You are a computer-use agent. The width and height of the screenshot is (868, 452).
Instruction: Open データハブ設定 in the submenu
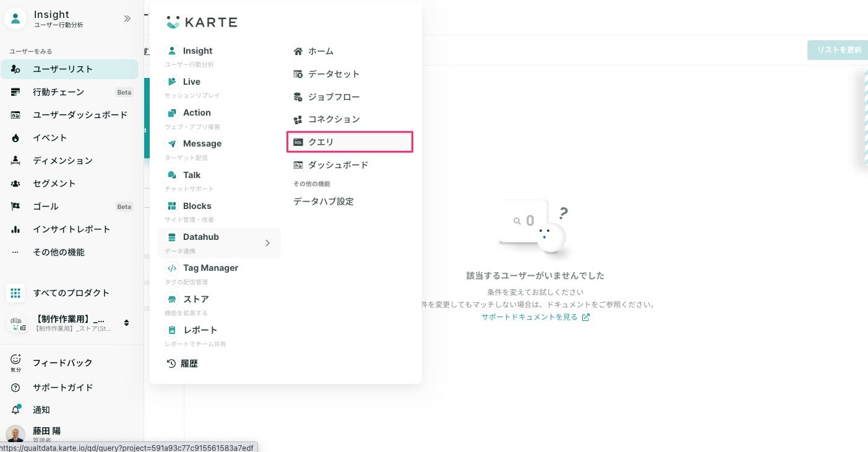click(324, 202)
